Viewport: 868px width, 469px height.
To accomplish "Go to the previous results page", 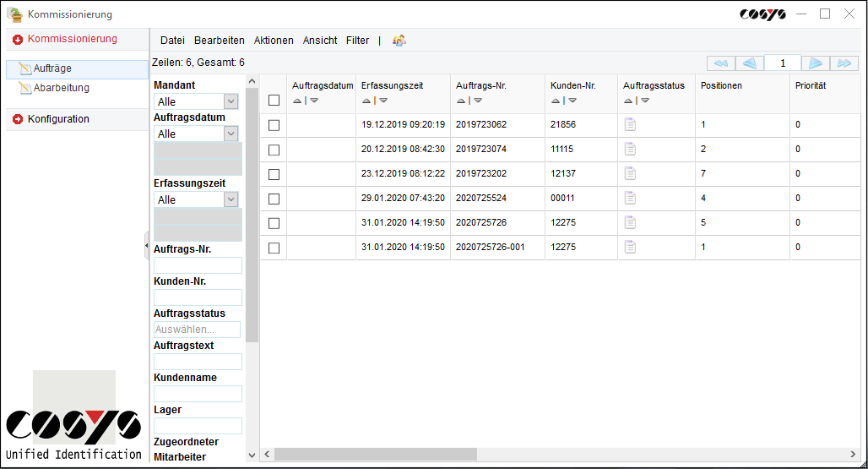I will 749,63.
